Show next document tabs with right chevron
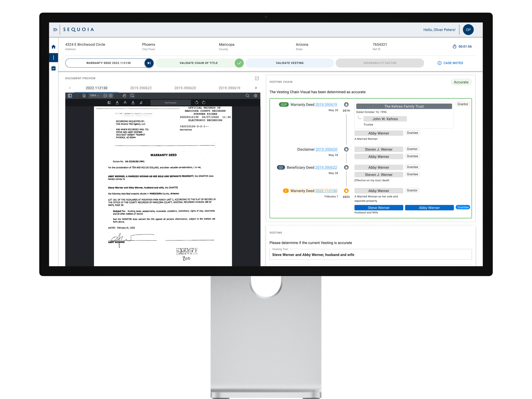 click(256, 88)
